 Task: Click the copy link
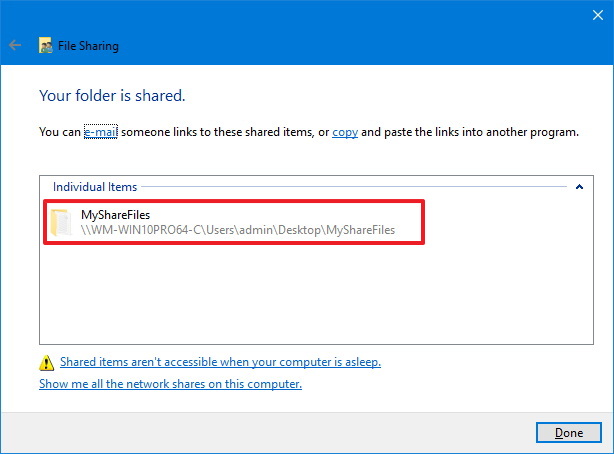coord(345,132)
